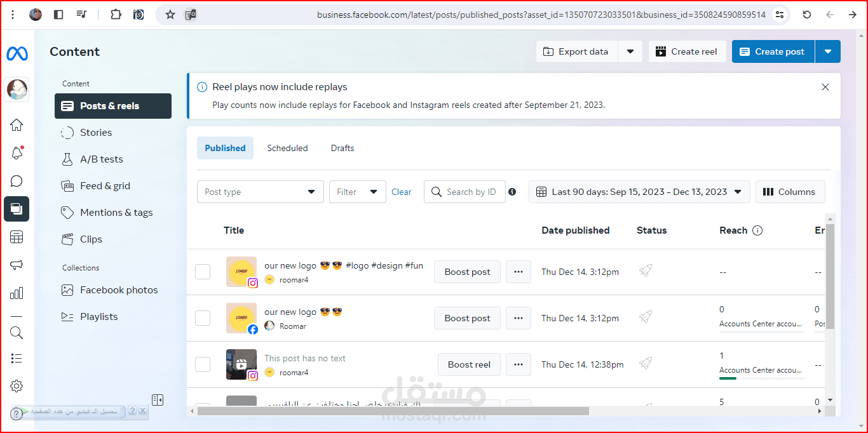Screen dimensions: 868x433
Task: Click the Help question mark icon
Action: 17,414
